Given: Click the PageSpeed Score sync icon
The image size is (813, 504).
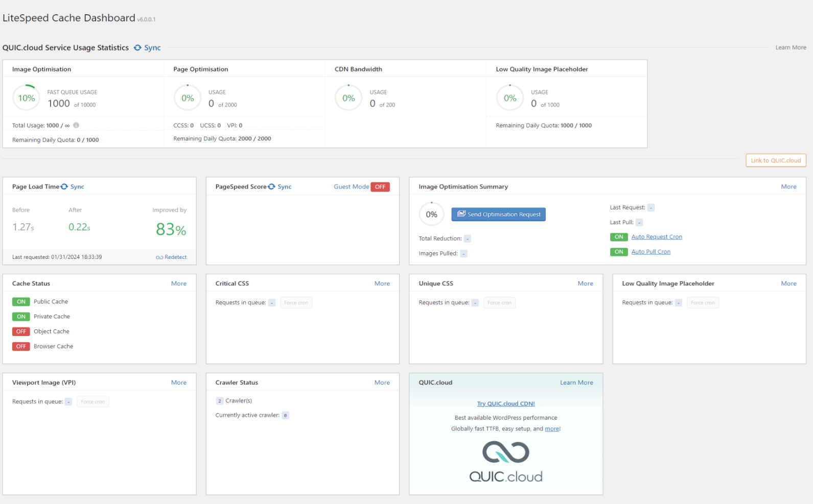Looking at the screenshot, I should 271,186.
